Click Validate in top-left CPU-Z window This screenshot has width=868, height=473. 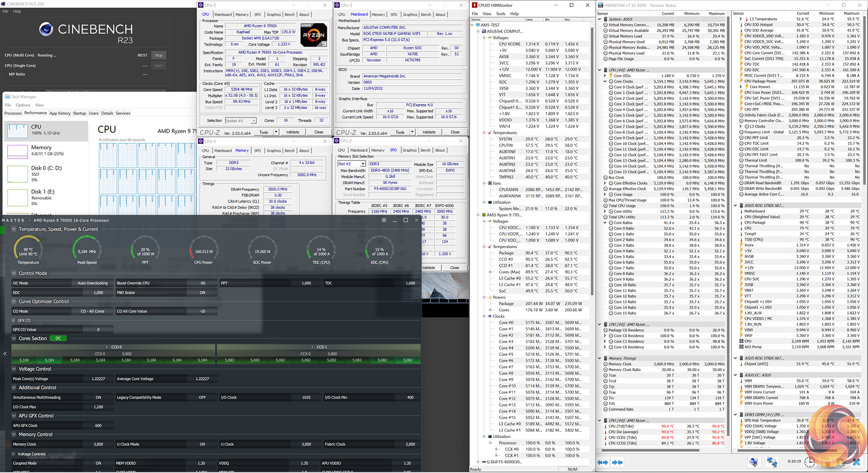coord(292,132)
